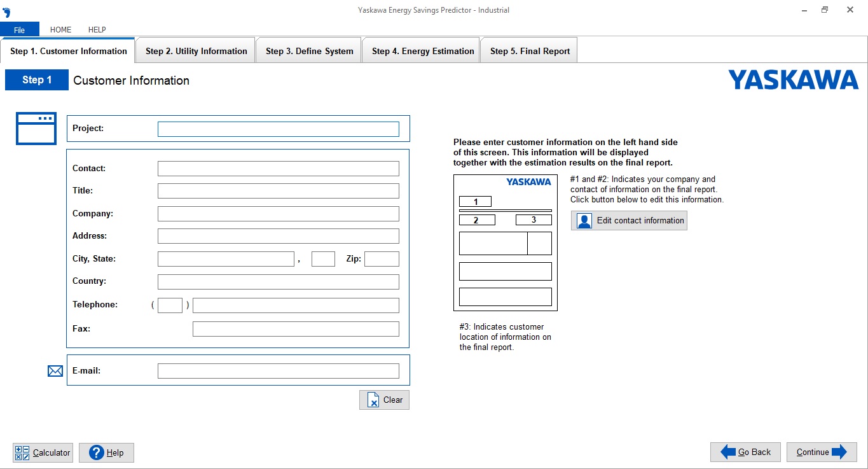Screen dimensions: 868x469
Task: Focus the Fax input field
Action: [x=296, y=329]
